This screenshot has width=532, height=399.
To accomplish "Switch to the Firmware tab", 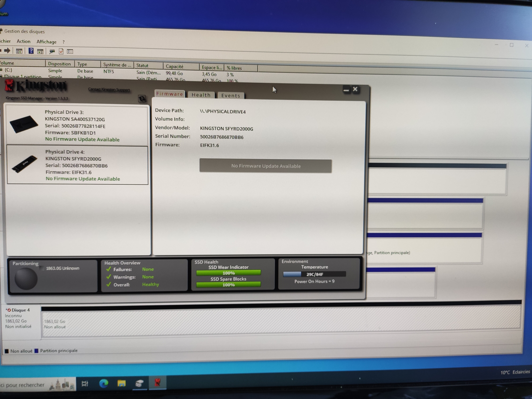I will pyautogui.click(x=170, y=94).
